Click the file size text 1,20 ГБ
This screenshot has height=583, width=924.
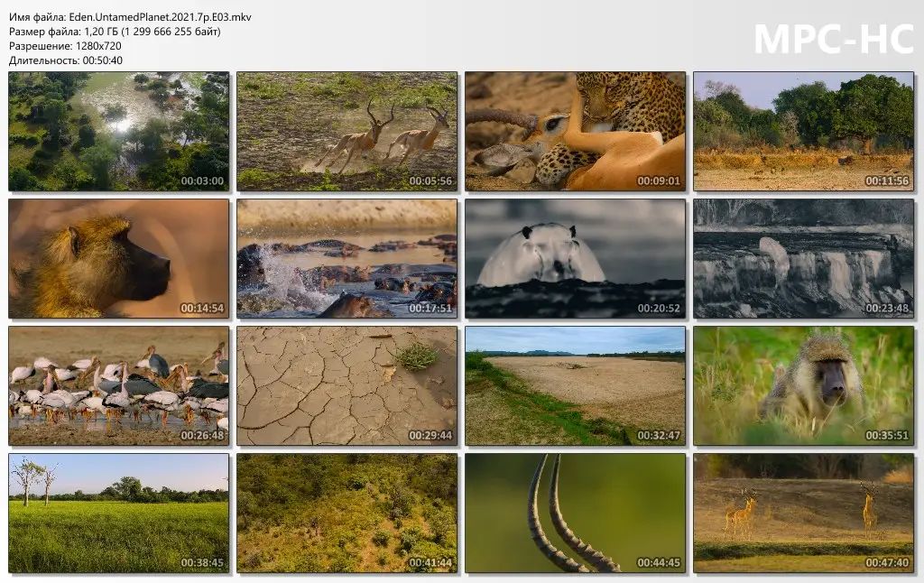(101, 32)
